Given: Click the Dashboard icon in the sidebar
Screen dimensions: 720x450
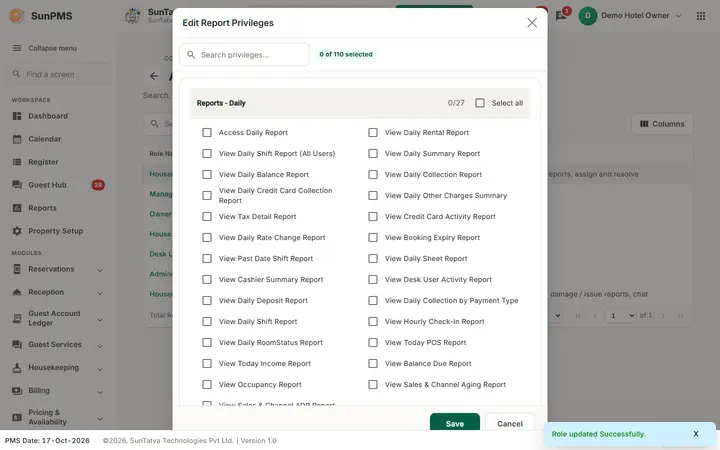Looking at the screenshot, I should [x=17, y=116].
